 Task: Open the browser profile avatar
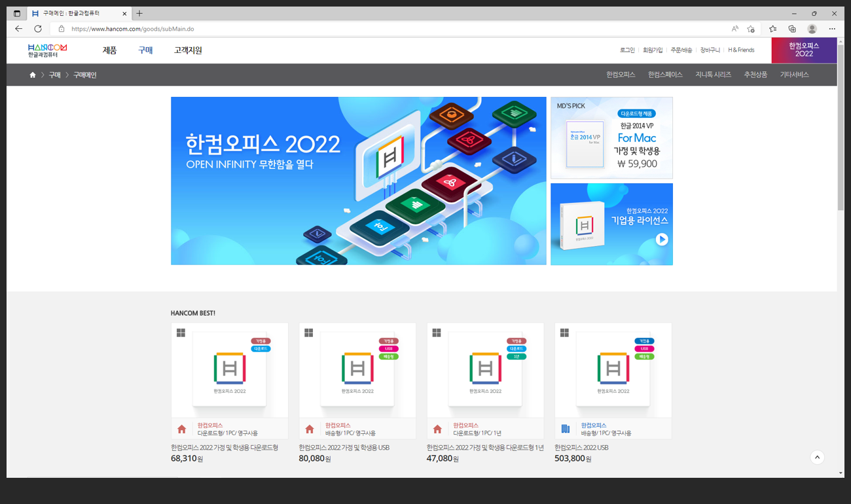812,29
